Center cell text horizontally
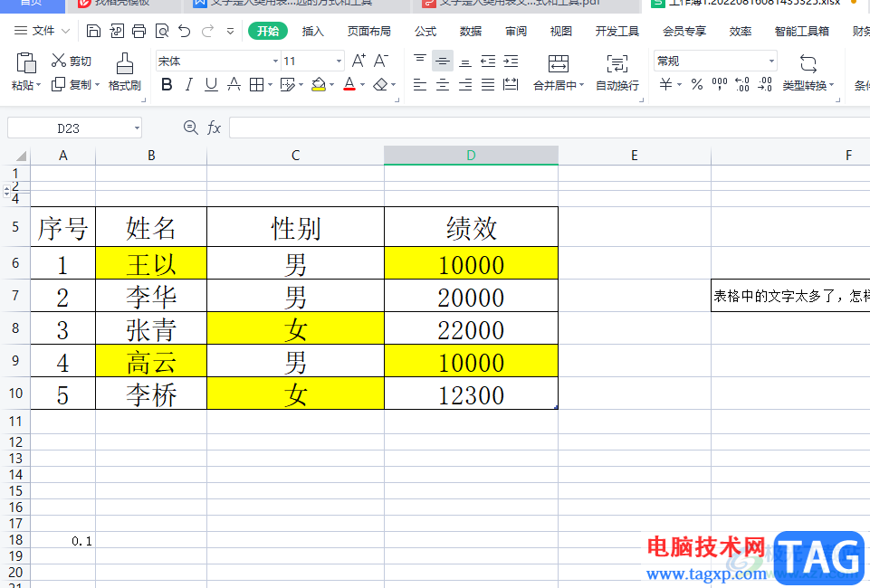This screenshot has height=588, width=870. (x=443, y=84)
